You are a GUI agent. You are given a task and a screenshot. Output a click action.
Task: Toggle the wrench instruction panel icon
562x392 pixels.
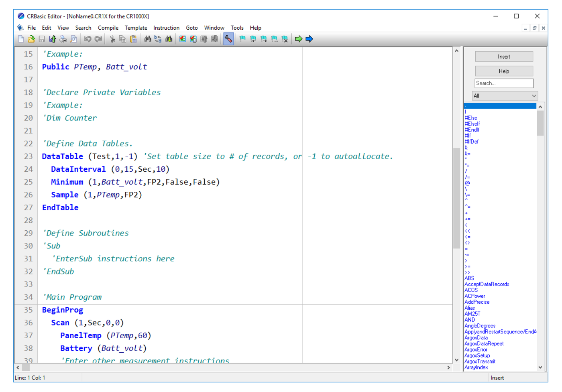pyautogui.click(x=228, y=39)
